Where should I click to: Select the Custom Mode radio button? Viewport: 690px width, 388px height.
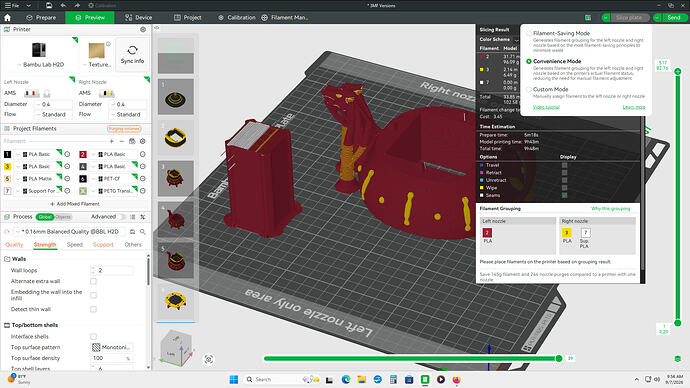[x=529, y=89]
